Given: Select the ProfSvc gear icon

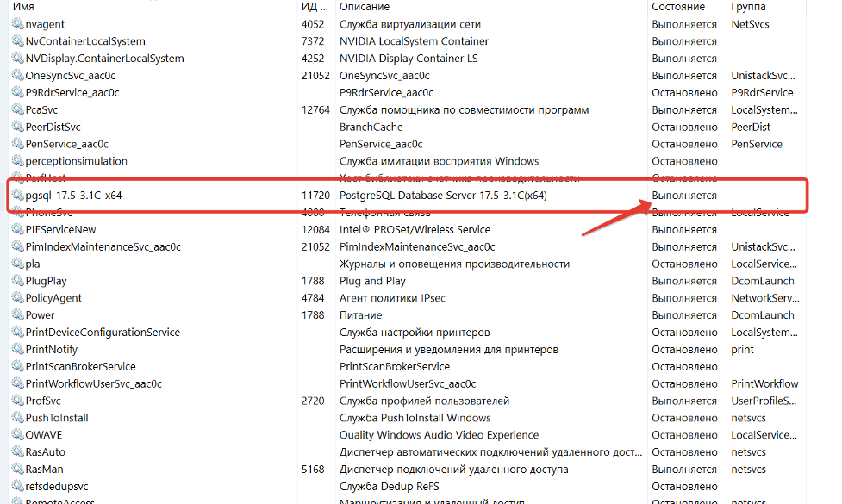Looking at the screenshot, I should [x=17, y=401].
